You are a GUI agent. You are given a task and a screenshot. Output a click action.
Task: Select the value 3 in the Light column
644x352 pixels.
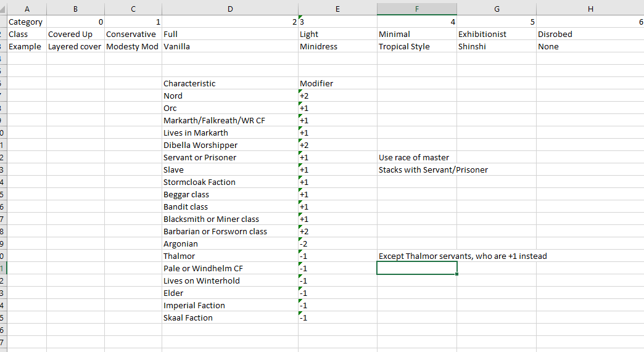tap(337, 22)
